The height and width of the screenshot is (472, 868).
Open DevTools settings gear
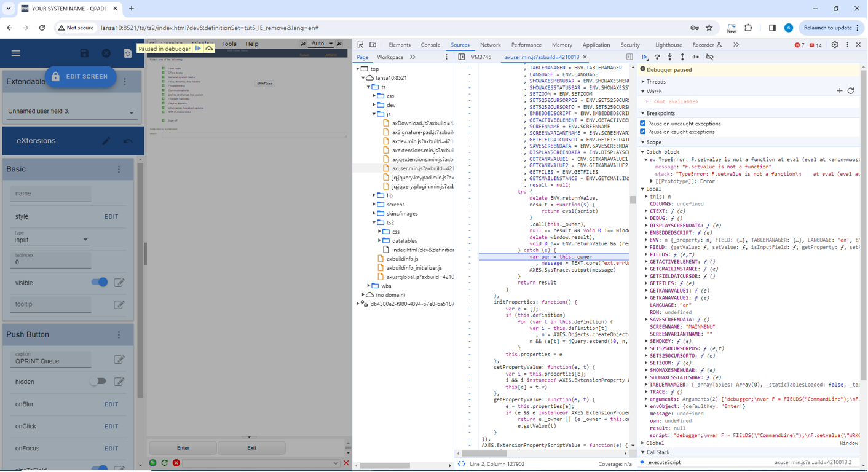[x=835, y=45]
